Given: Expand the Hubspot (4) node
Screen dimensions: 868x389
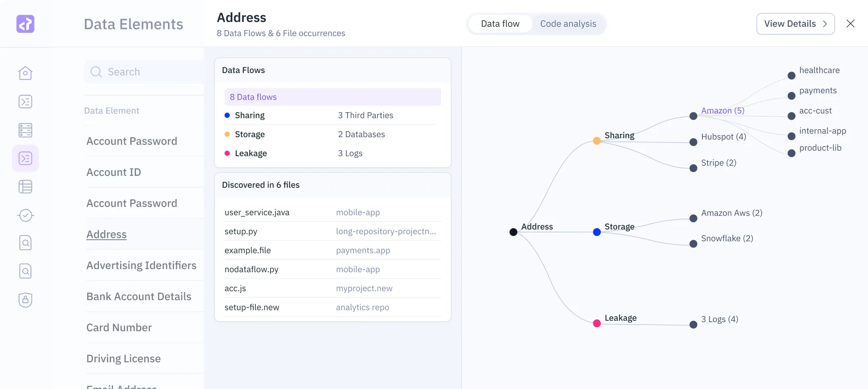Looking at the screenshot, I should tap(693, 142).
